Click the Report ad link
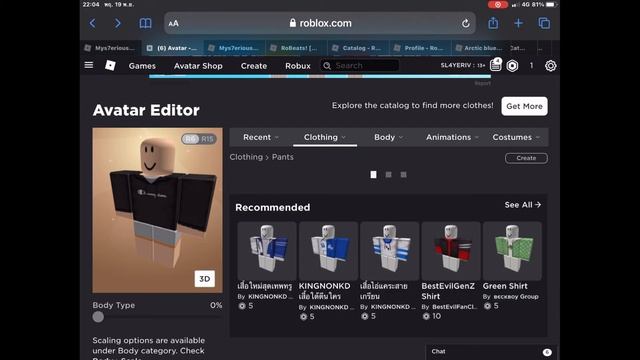640x360 pixels. click(x=482, y=83)
